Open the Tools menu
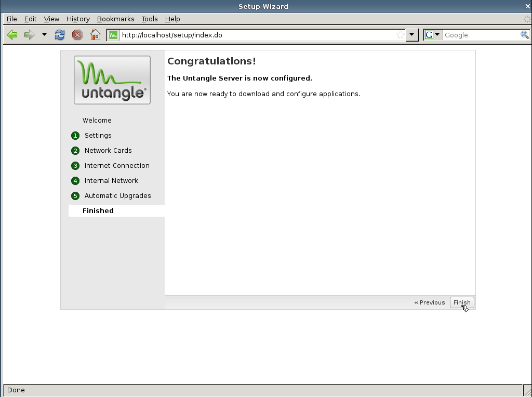This screenshot has height=397, width=532. (150, 19)
